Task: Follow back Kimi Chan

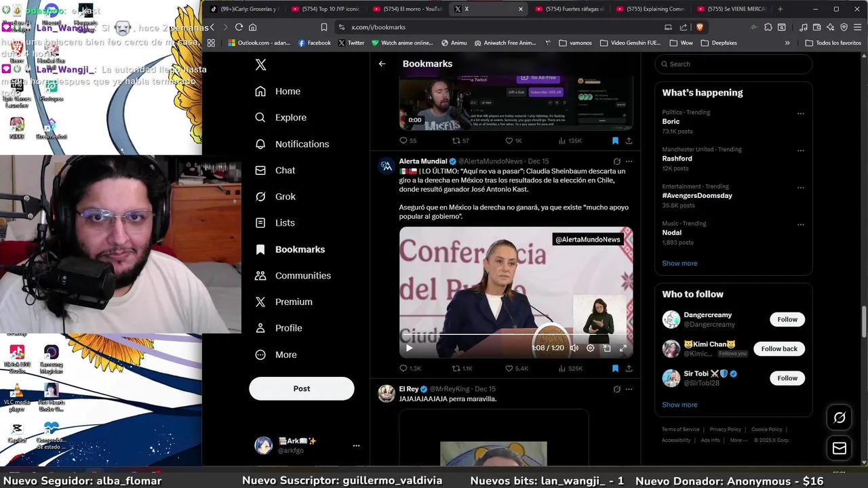Action: pos(779,348)
